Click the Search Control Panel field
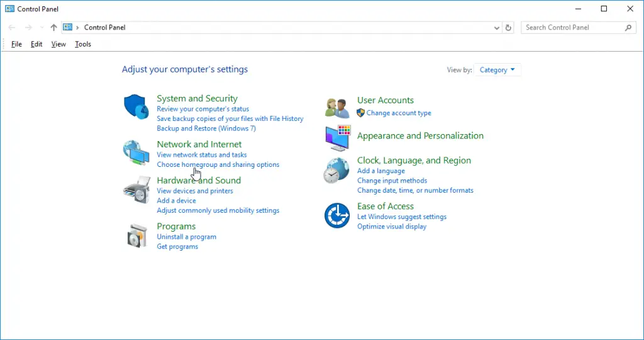644x340 pixels. click(x=572, y=28)
